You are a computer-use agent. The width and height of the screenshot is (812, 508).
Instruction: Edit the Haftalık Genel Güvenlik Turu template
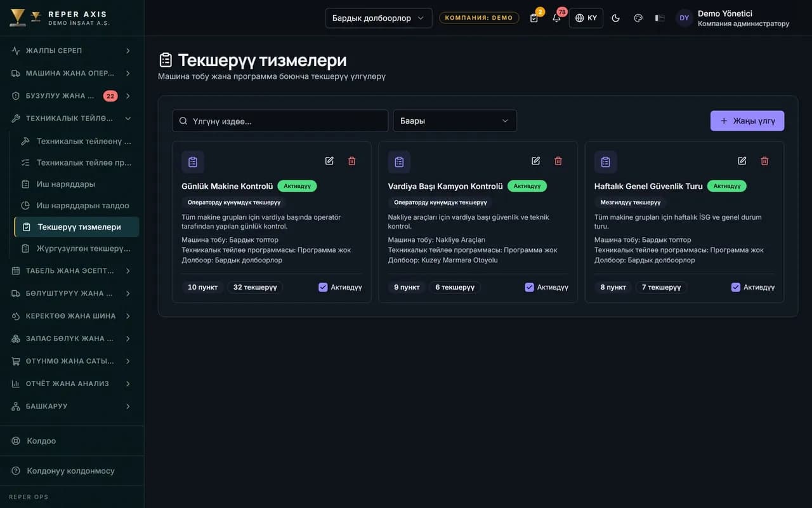pos(742,161)
